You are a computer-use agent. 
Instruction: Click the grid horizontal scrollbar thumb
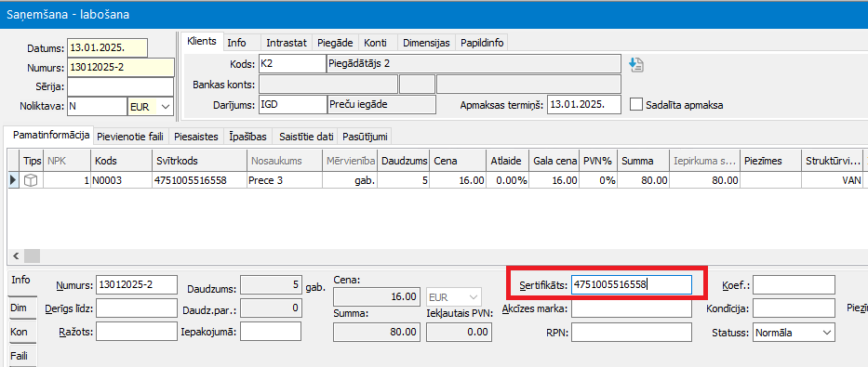33,256
